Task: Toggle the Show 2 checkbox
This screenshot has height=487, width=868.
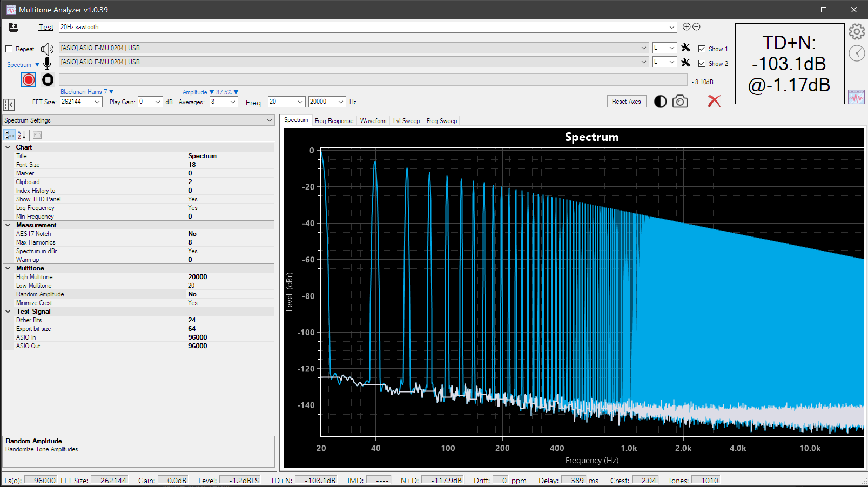Action: pos(702,64)
